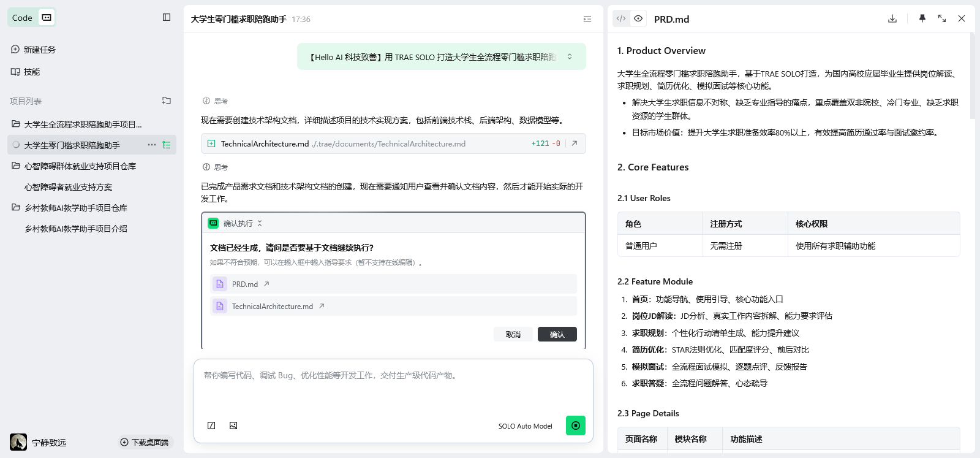Select 新建任务 in the sidebar
This screenshot has height=458, width=980.
click(x=39, y=50)
